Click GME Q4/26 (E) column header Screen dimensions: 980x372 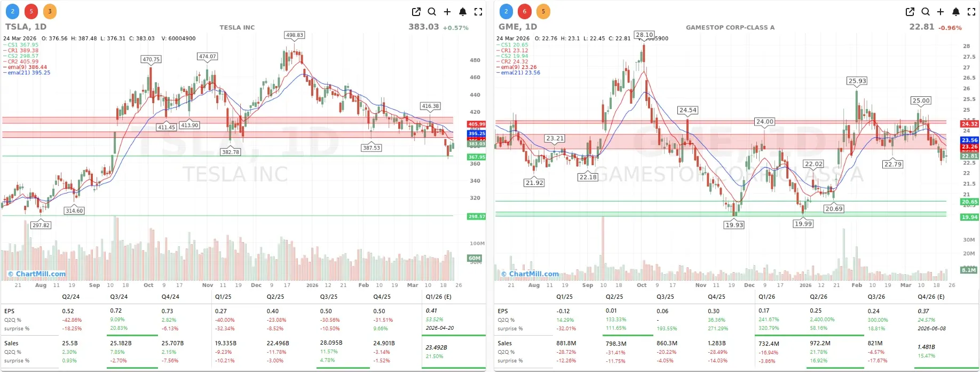(931, 297)
